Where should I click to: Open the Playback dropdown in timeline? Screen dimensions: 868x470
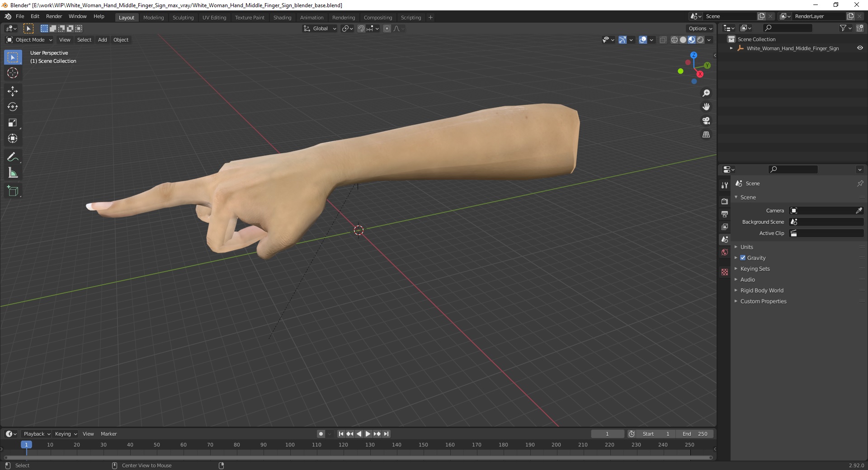36,434
